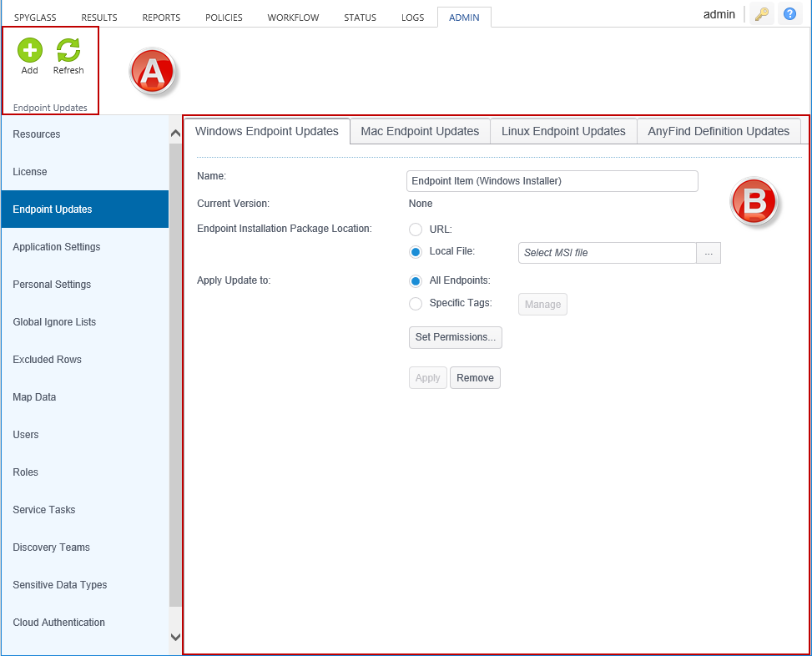The width and height of the screenshot is (812, 656).
Task: Click the green Add icon
Action: pos(30,51)
